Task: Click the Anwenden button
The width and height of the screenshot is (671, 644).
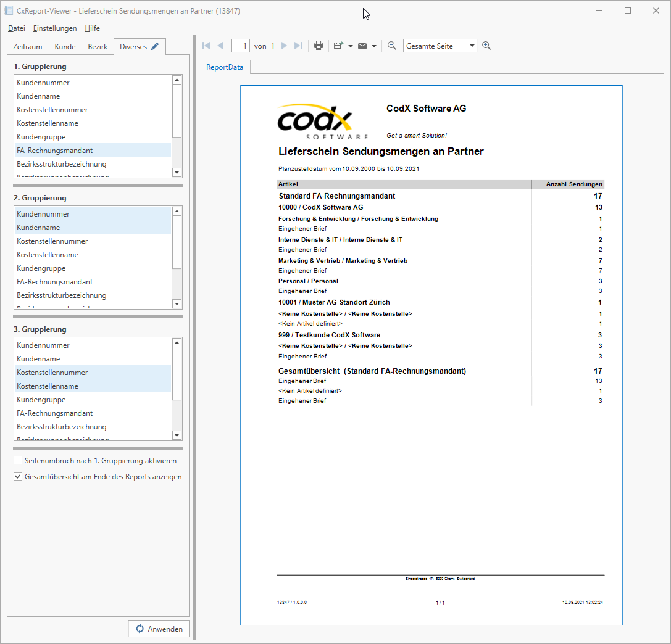Action: (159, 629)
